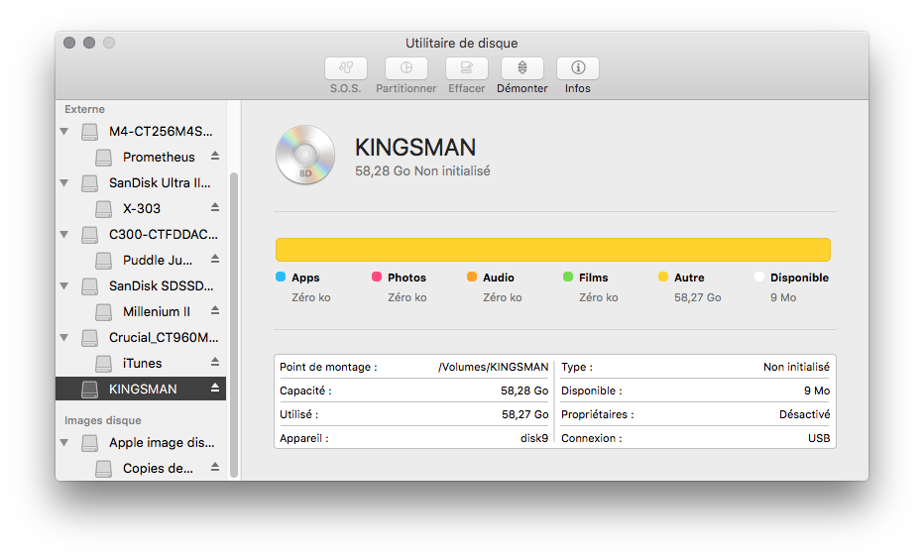The height and width of the screenshot is (560, 924).
Task: Click the S.O.S. first aid toolbar icon
Action: click(346, 68)
